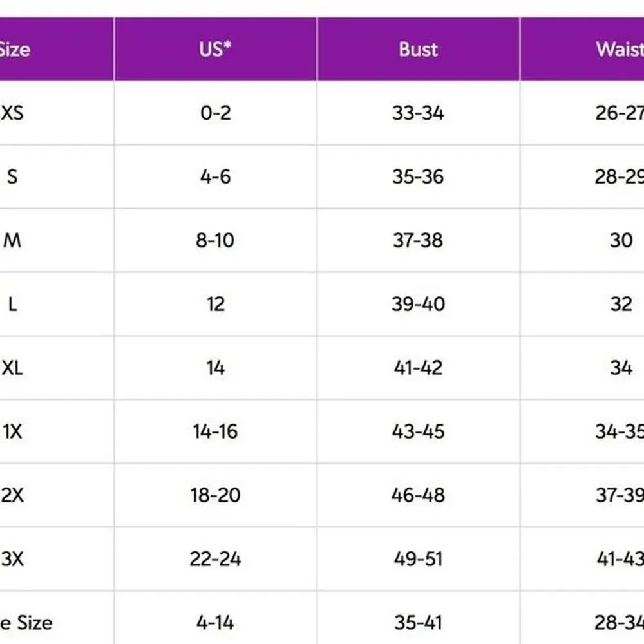The image size is (644, 644).
Task: Click the US* column header
Action: coord(215,50)
